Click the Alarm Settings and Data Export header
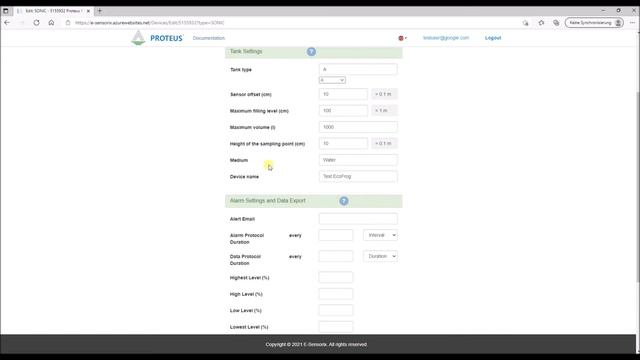This screenshot has width=640, height=360. click(x=313, y=201)
